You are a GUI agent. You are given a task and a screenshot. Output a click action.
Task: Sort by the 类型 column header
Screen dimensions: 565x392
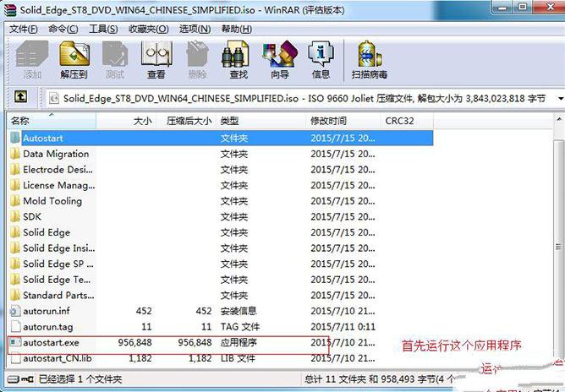[x=261, y=121]
